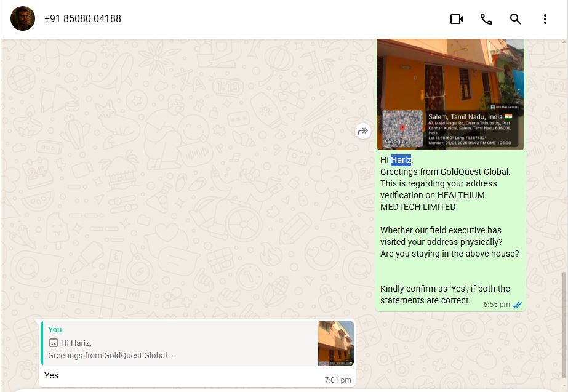Screen dimensions: 568x392
Task: Click the quoted reply preview from You
Action: click(x=198, y=343)
